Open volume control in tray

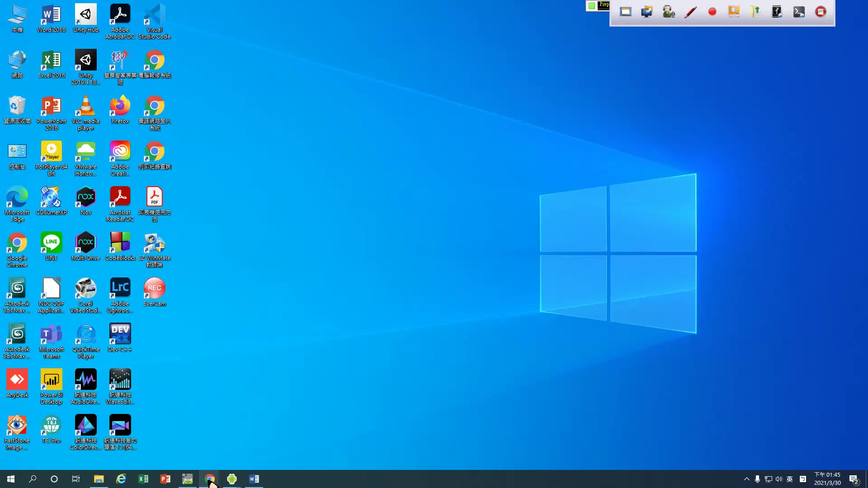click(x=778, y=479)
